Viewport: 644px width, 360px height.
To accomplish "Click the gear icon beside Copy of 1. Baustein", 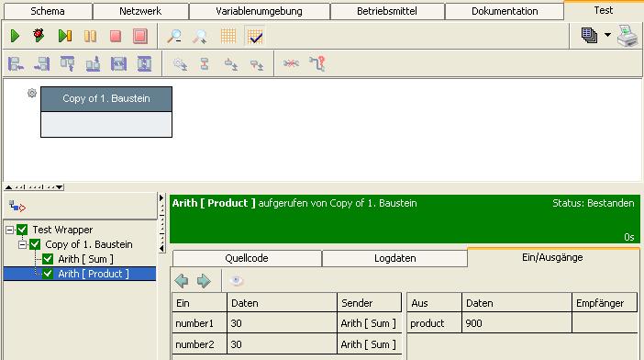I will click(x=32, y=94).
